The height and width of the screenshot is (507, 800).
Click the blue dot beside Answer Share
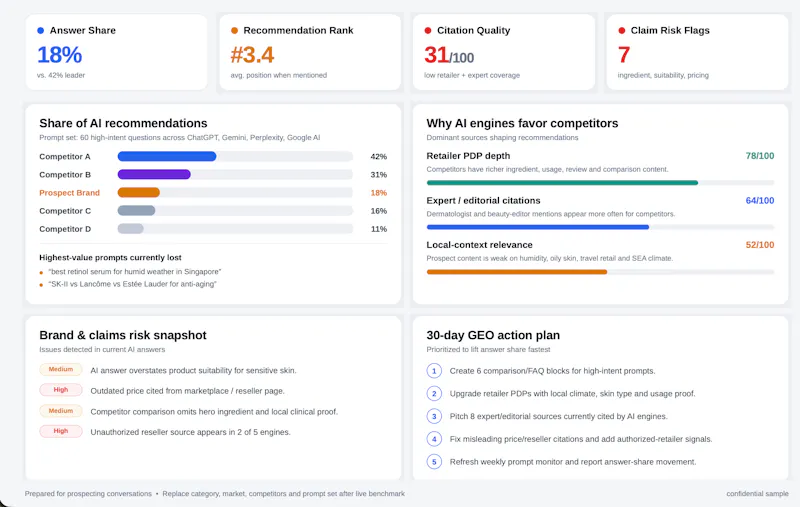click(x=41, y=31)
